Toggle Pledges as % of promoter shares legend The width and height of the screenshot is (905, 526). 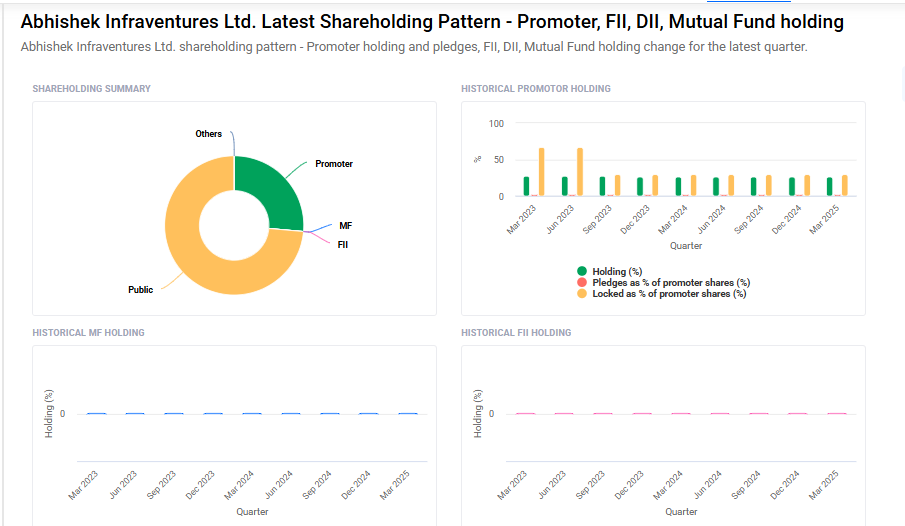click(x=663, y=282)
